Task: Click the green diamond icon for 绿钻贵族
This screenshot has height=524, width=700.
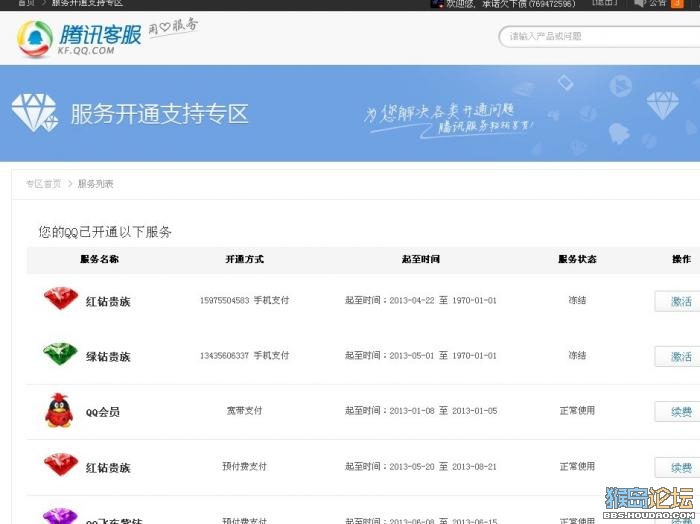Action: pos(60,353)
